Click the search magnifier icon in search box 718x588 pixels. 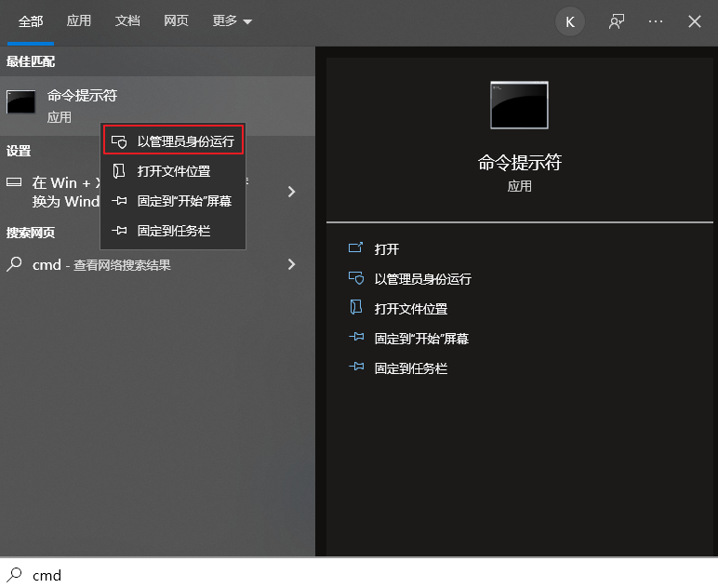14,575
